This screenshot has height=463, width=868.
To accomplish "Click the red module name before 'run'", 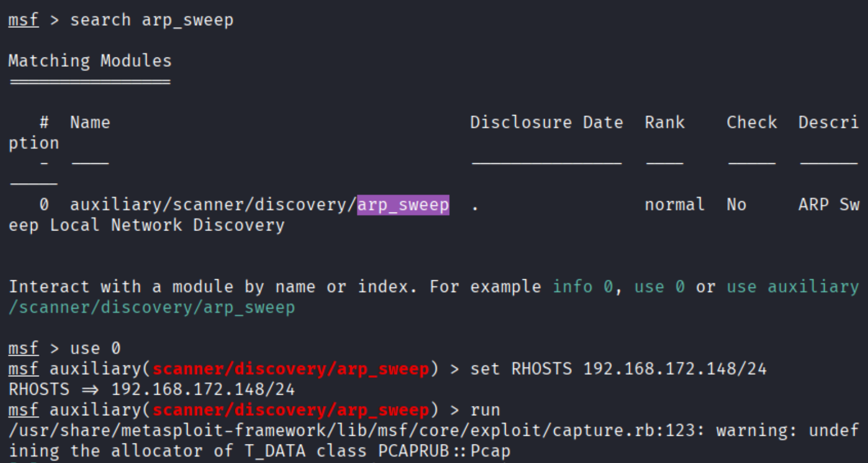I will point(291,410).
